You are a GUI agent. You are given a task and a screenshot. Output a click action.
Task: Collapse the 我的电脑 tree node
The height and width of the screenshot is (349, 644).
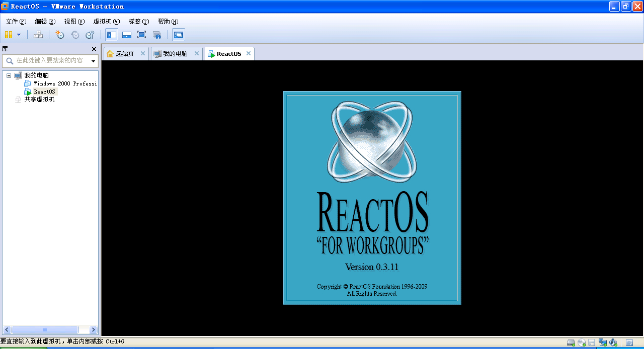9,75
